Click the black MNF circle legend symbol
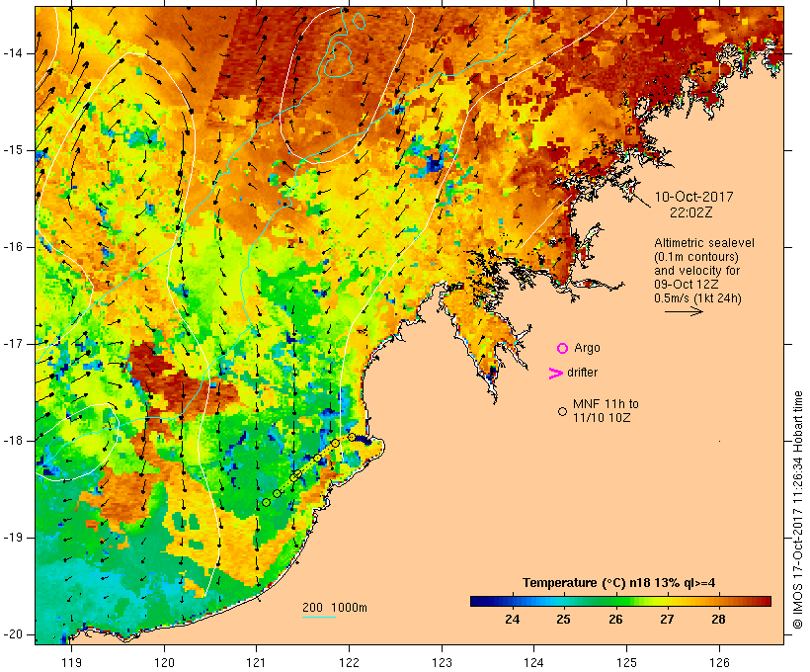 pyautogui.click(x=563, y=412)
